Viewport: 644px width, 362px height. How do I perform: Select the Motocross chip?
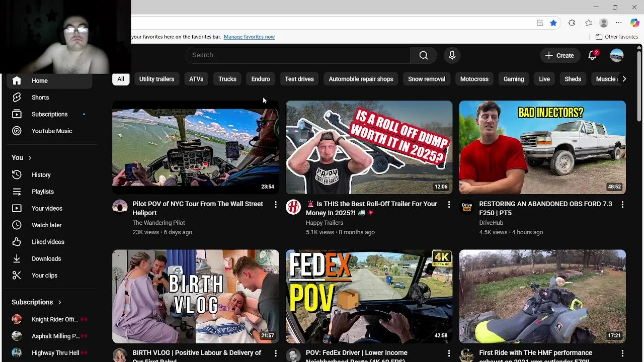tap(474, 79)
